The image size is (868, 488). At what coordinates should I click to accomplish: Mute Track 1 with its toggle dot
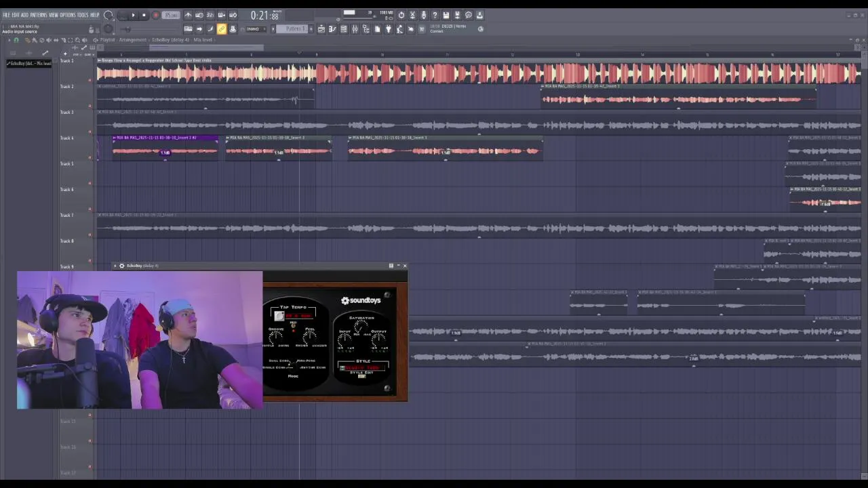click(90, 80)
